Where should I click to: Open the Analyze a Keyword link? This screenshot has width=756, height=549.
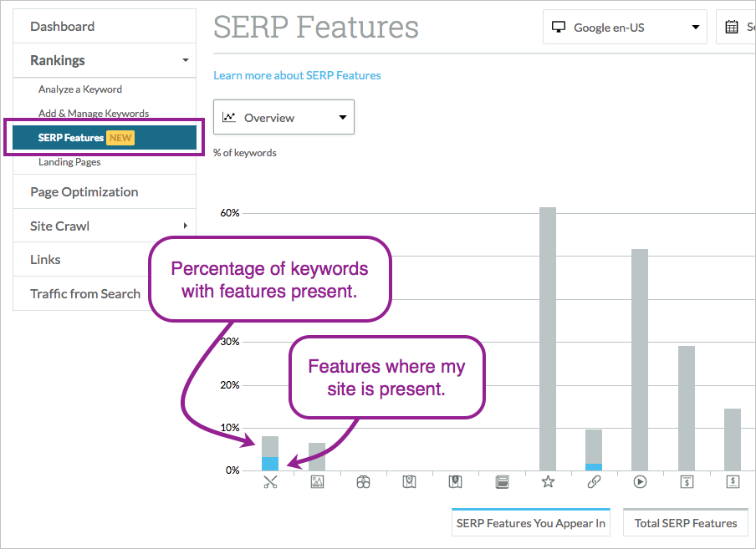pos(80,89)
